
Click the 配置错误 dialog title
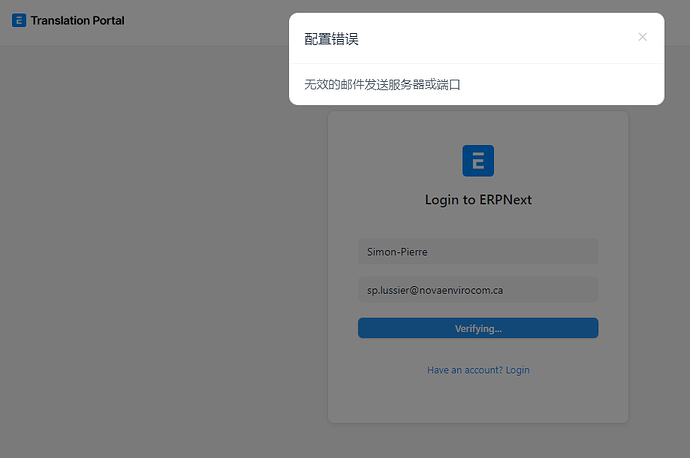[331, 39]
